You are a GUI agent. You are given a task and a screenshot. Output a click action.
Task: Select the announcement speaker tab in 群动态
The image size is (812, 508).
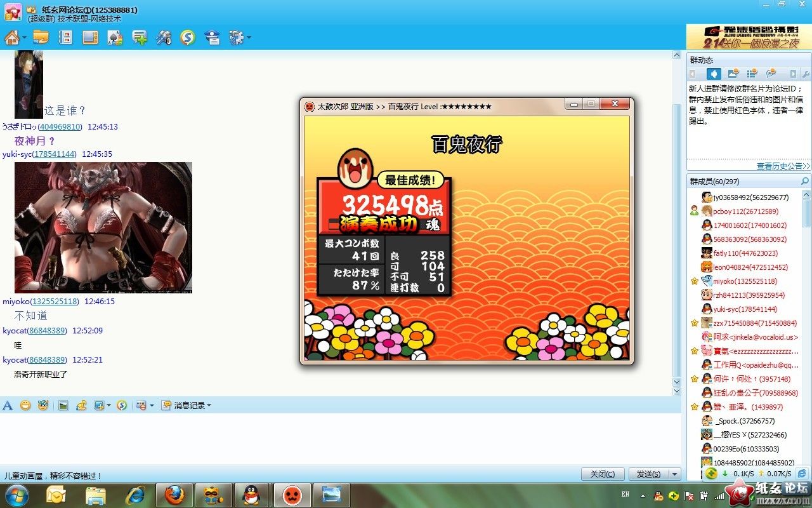[x=714, y=74]
